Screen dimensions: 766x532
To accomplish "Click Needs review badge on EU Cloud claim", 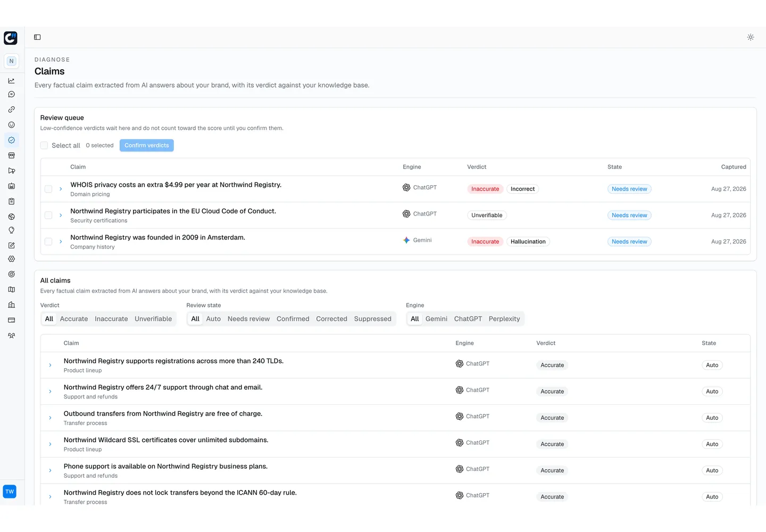I will (629, 215).
